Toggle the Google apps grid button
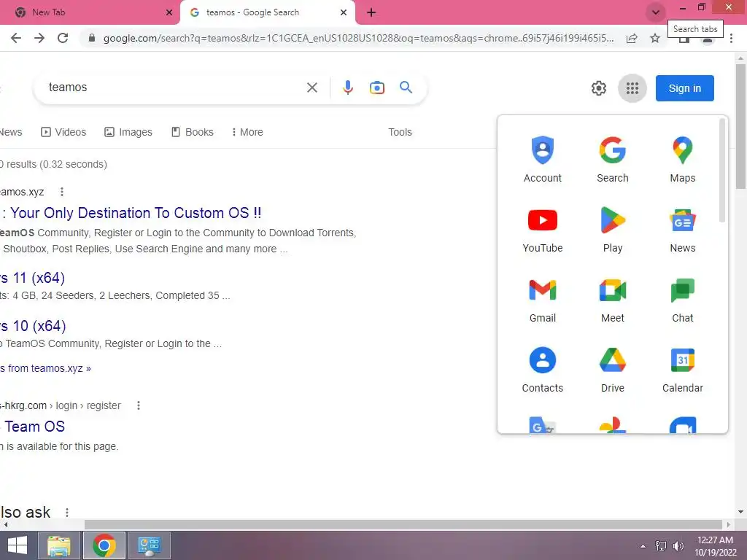This screenshot has width=747, height=560. click(632, 88)
